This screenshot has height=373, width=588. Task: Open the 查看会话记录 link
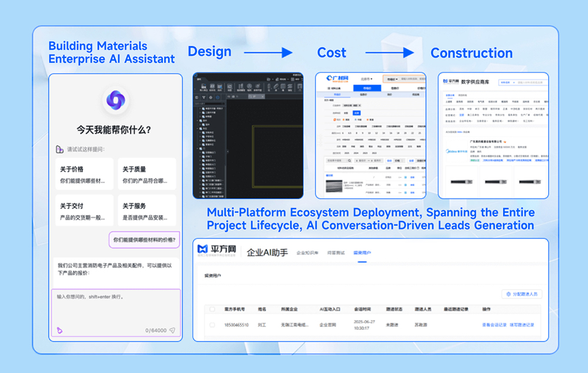coord(494,325)
